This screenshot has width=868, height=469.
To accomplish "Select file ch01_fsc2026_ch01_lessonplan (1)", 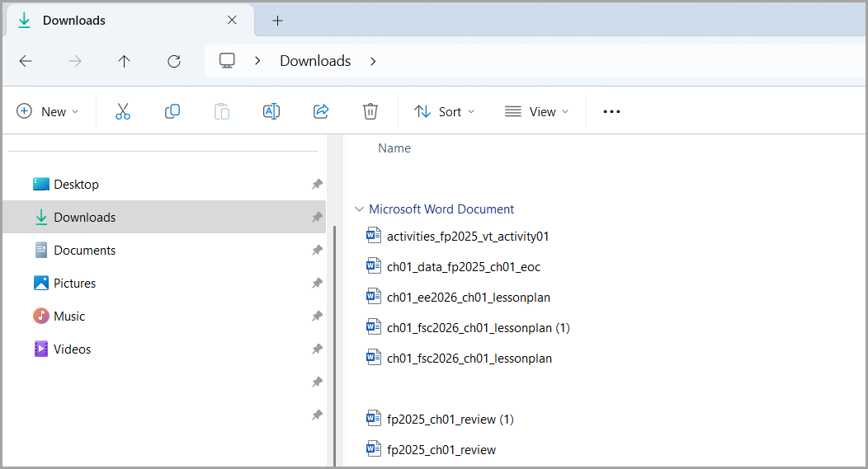I will pyautogui.click(x=479, y=328).
